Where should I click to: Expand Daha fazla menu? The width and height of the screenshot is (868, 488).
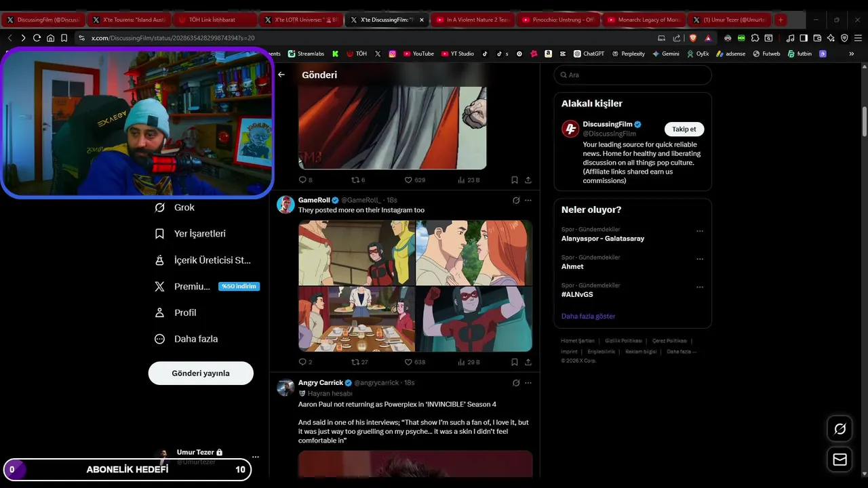click(x=186, y=339)
